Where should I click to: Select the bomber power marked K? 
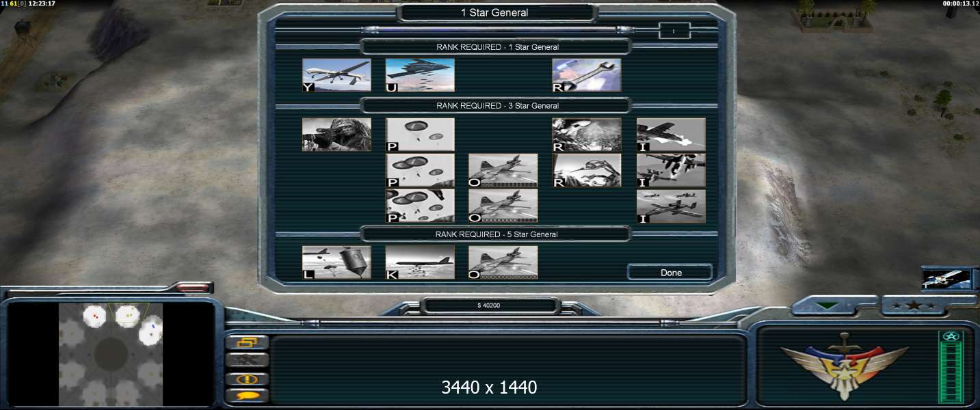click(420, 262)
